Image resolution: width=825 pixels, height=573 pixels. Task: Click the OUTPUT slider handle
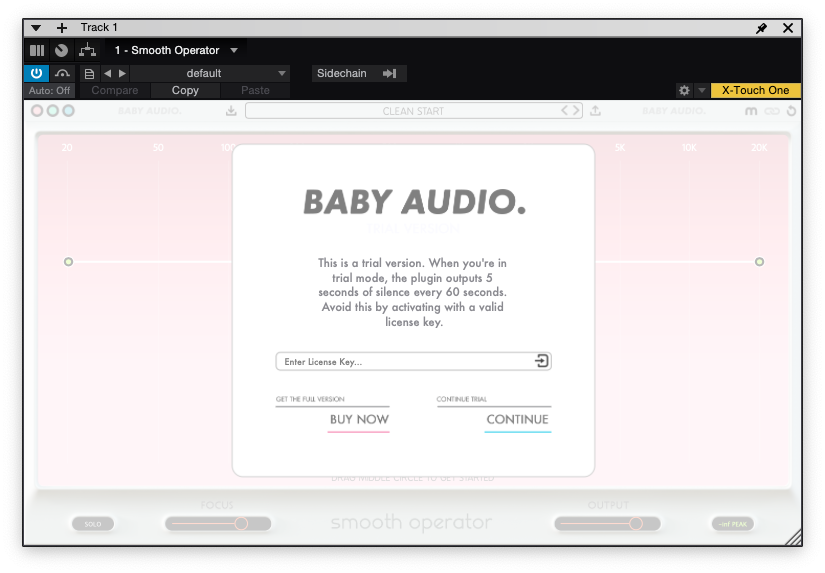pyautogui.click(x=636, y=523)
